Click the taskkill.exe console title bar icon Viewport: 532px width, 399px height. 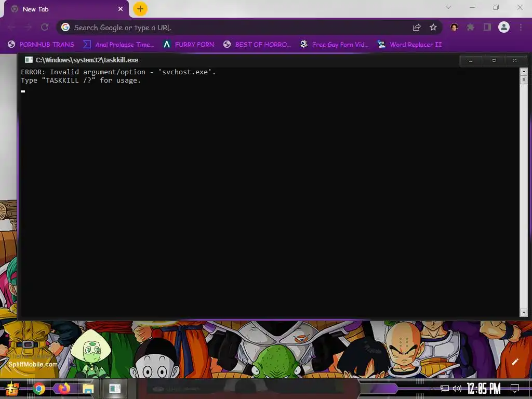tap(29, 60)
